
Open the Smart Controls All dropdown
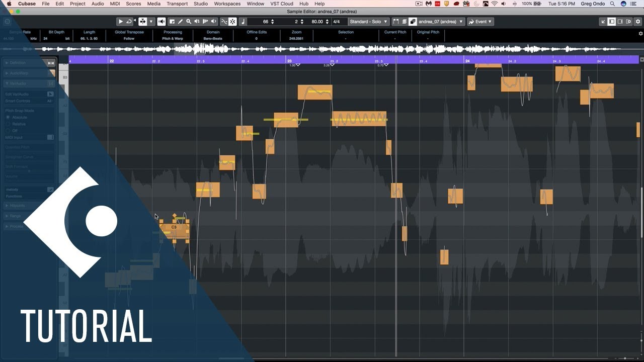pyautogui.click(x=49, y=101)
